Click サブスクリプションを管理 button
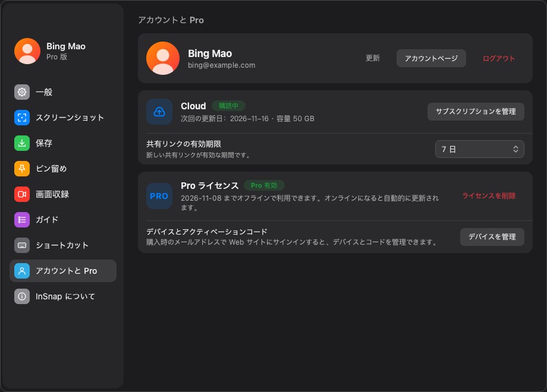The width and height of the screenshot is (547, 392). pyautogui.click(x=476, y=112)
